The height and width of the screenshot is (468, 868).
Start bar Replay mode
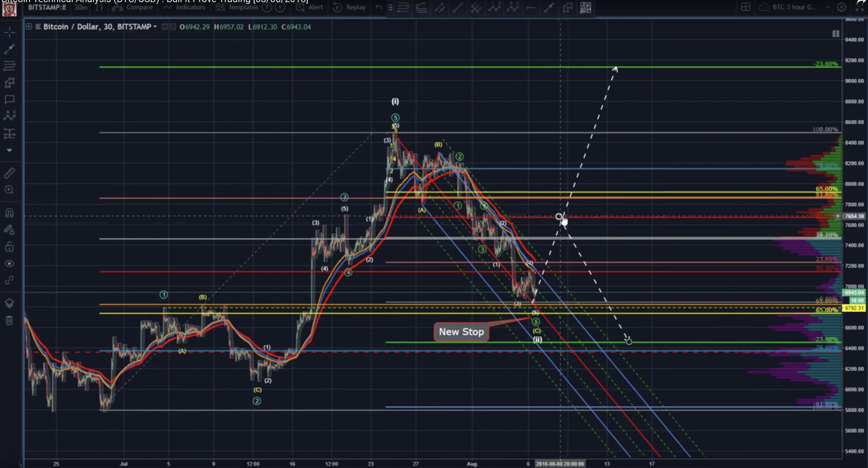(x=349, y=7)
